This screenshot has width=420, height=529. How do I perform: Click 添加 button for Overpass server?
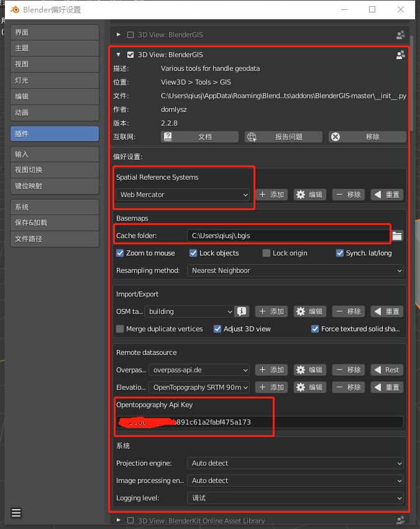271,370
